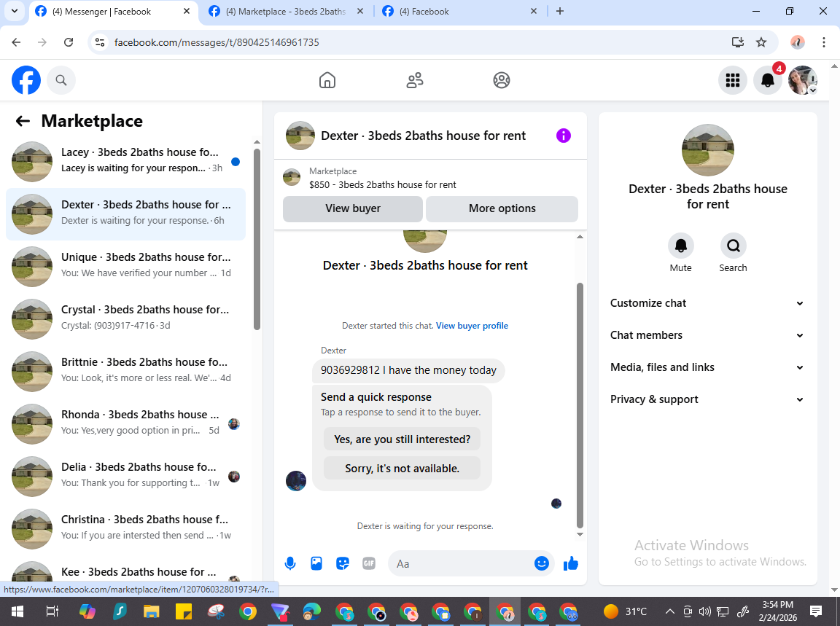Screen dimensions: 840x626
Task: View site information icon in address bar
Action: click(100, 42)
